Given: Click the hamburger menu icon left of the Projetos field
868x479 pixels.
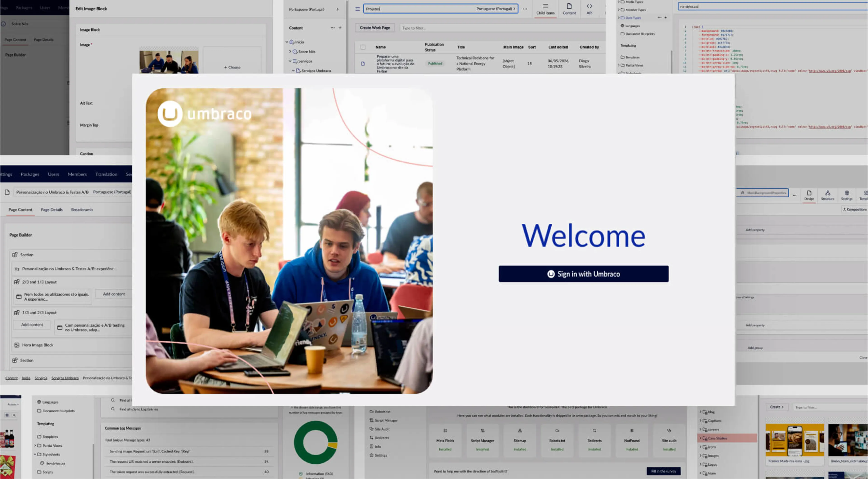Looking at the screenshot, I should pyautogui.click(x=358, y=9).
